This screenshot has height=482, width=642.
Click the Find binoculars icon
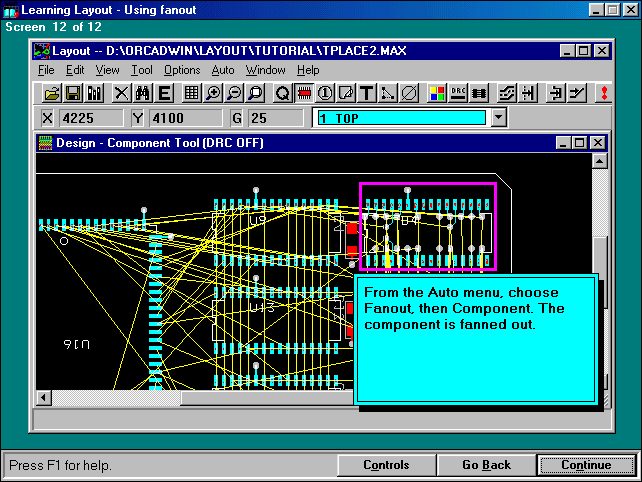pos(142,93)
